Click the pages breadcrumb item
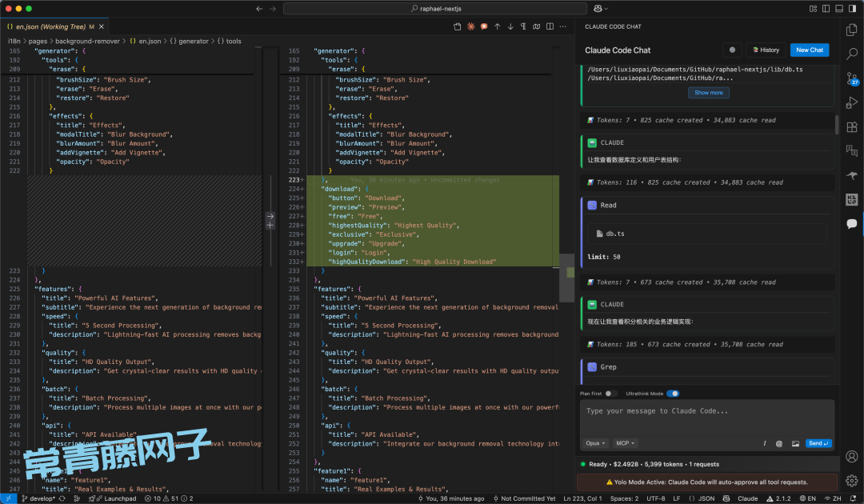Image resolution: width=864 pixels, height=504 pixels. (x=38, y=42)
